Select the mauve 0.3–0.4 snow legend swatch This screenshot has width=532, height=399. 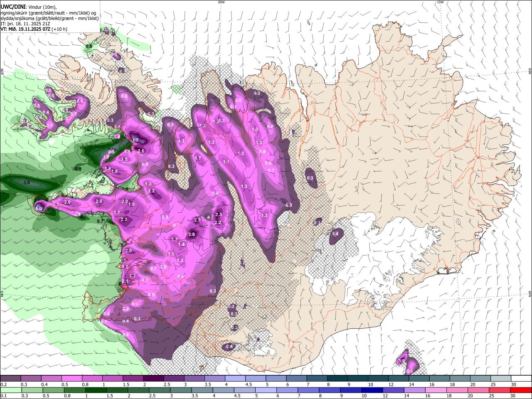coord(31,379)
